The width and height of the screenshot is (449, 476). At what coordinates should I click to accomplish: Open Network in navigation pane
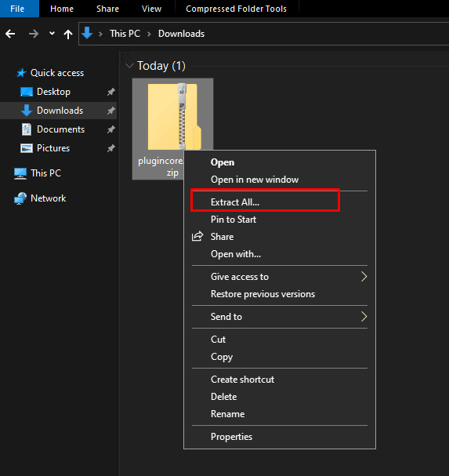[49, 198]
